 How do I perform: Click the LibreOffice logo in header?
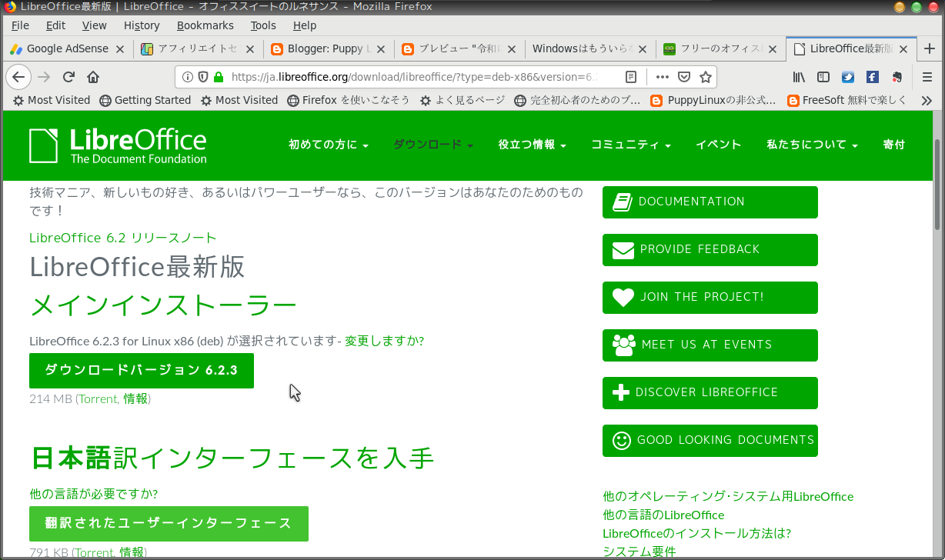coord(118,145)
